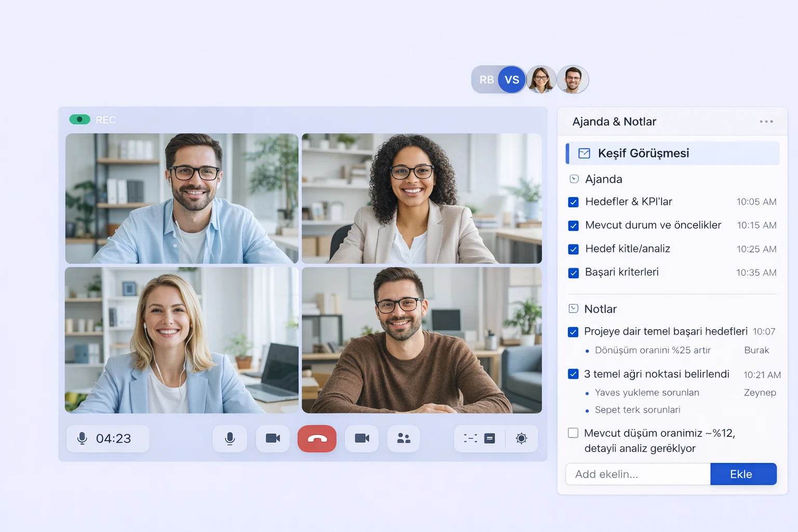Open the notes panel square icon
Image resolution: width=798 pixels, height=532 pixels.
[x=489, y=438]
